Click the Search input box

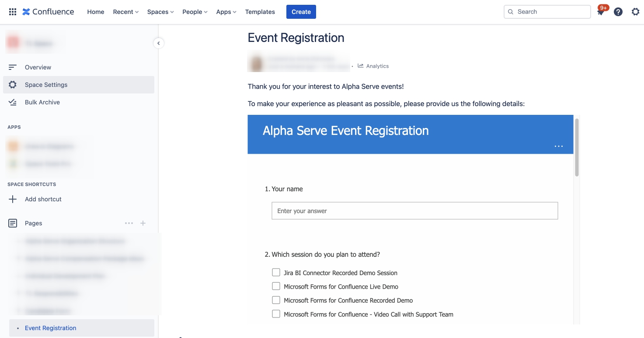pyautogui.click(x=547, y=12)
